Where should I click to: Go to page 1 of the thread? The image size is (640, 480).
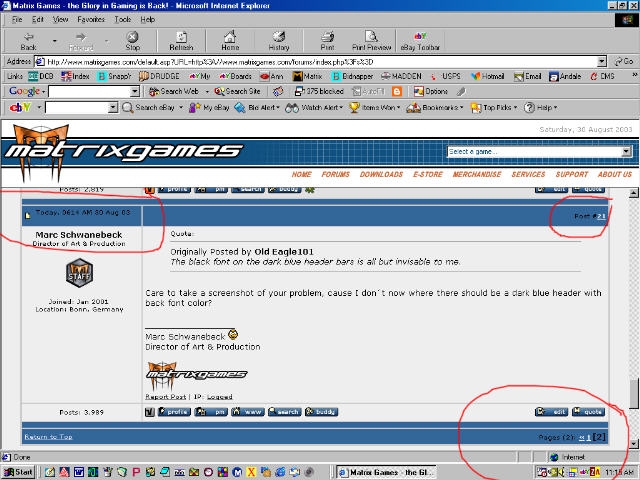pyautogui.click(x=589, y=438)
